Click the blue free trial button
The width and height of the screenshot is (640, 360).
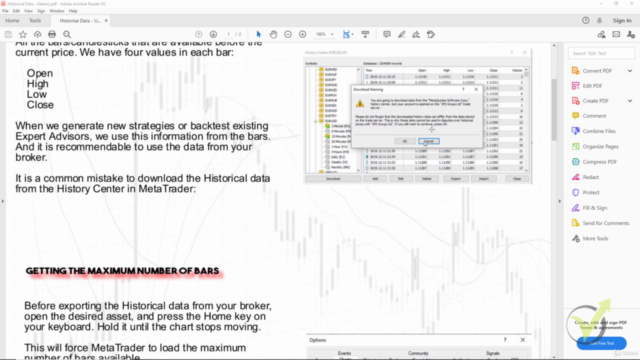tap(601, 343)
